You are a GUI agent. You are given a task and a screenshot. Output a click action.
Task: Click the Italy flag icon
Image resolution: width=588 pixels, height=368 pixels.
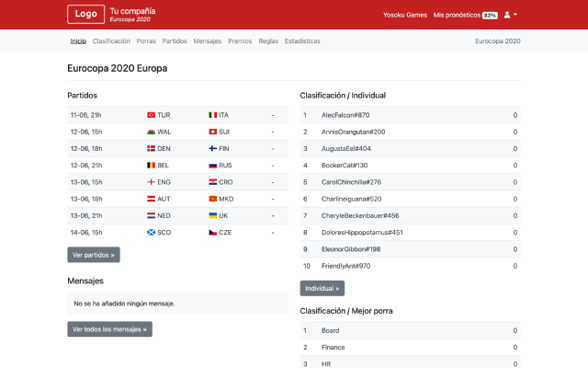point(212,115)
